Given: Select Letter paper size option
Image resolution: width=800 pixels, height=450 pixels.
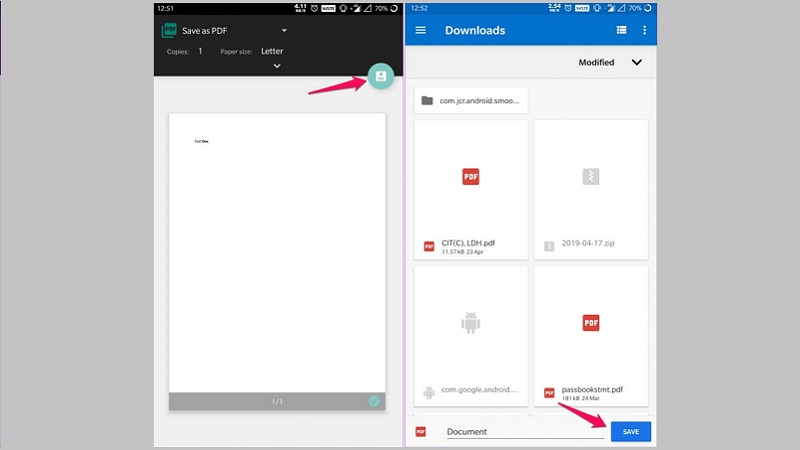Looking at the screenshot, I should 272,50.
